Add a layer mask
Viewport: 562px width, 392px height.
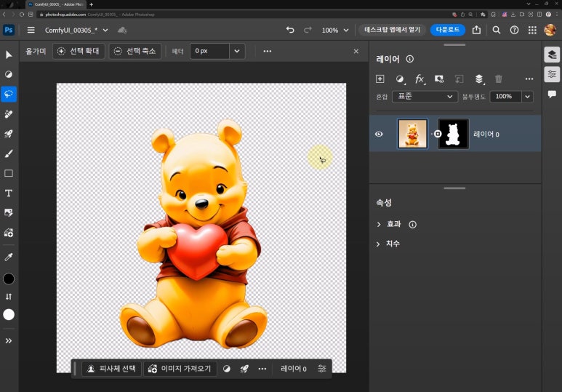439,79
